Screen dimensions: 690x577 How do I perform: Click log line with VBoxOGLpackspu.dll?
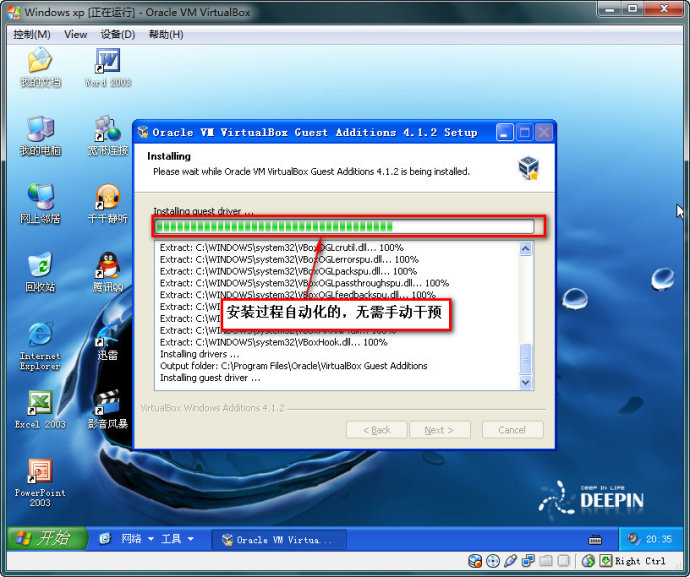(288, 271)
